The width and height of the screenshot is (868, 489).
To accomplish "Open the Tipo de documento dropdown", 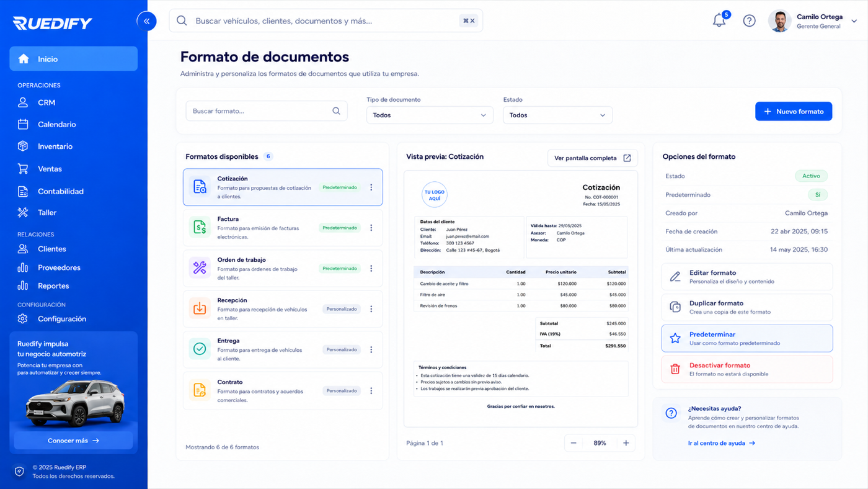I will point(430,115).
